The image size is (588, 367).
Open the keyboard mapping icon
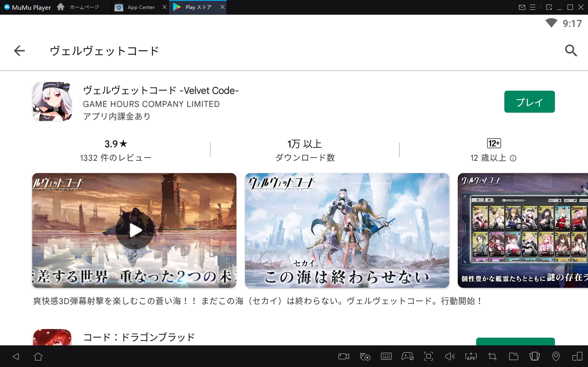click(386, 356)
